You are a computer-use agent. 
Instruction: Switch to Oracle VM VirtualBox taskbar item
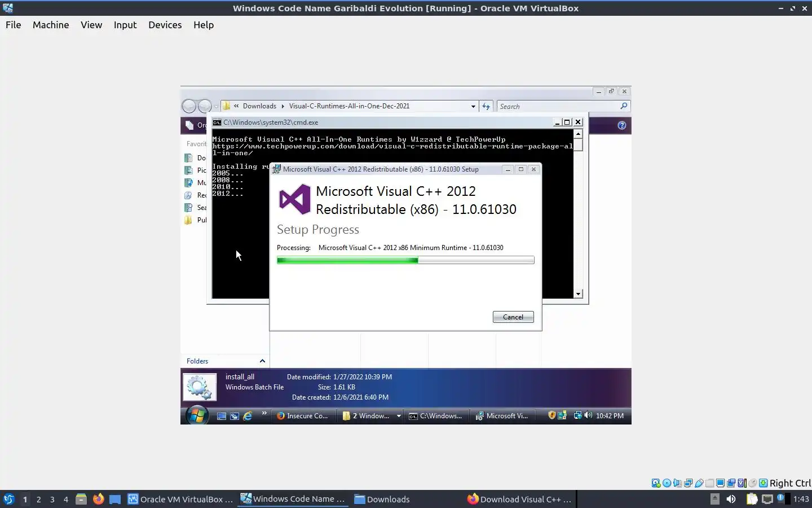point(180,499)
